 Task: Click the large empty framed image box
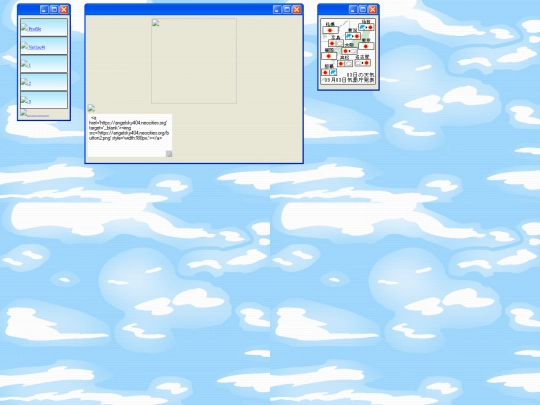194,61
